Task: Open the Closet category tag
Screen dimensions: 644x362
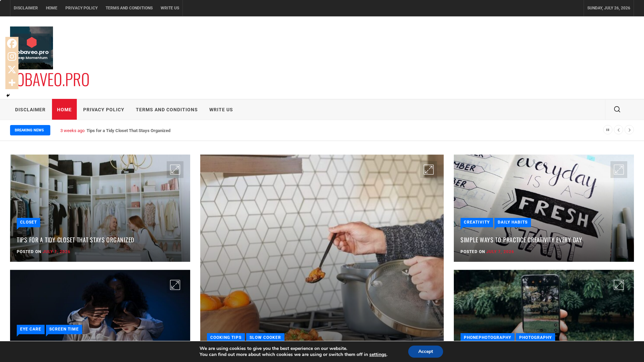Action: [29, 222]
